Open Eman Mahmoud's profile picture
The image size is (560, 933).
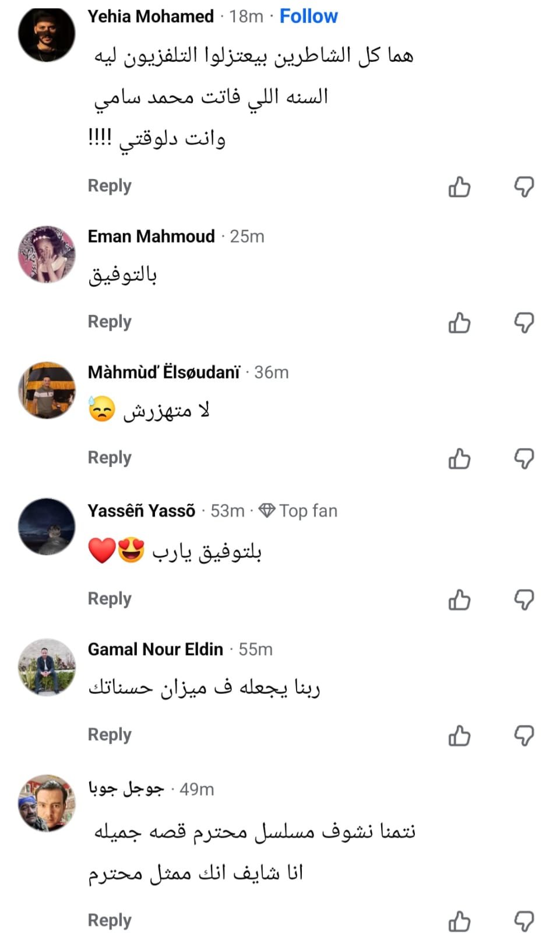pos(46,254)
